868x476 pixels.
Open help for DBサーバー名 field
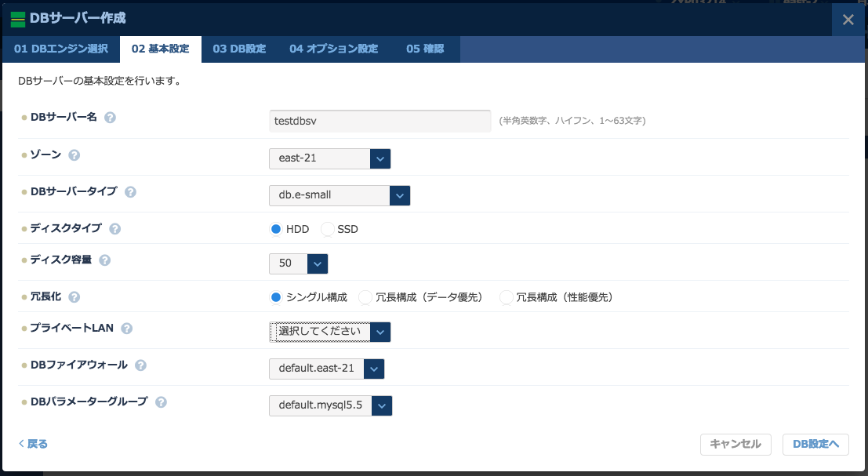tap(110, 118)
